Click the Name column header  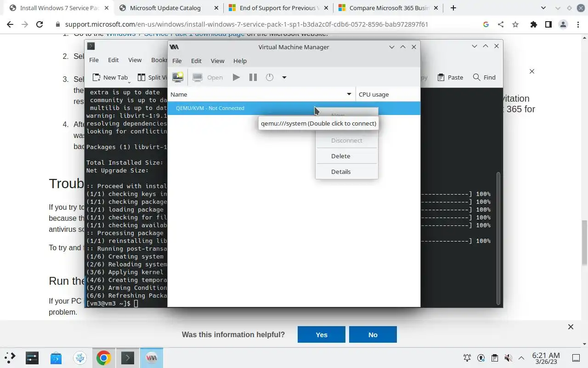[x=261, y=94]
